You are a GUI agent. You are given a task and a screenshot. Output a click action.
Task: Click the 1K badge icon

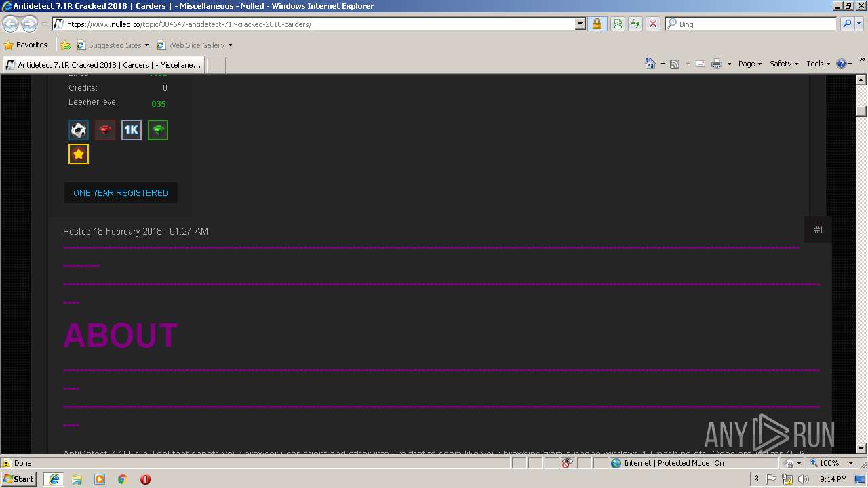(132, 130)
